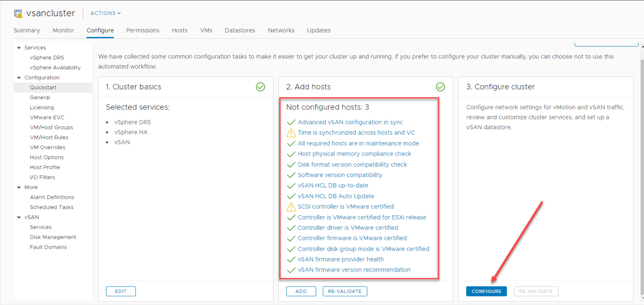Open the Advanced vSAN configuration in sync link
Screen dimensions: 644x305
pos(350,122)
